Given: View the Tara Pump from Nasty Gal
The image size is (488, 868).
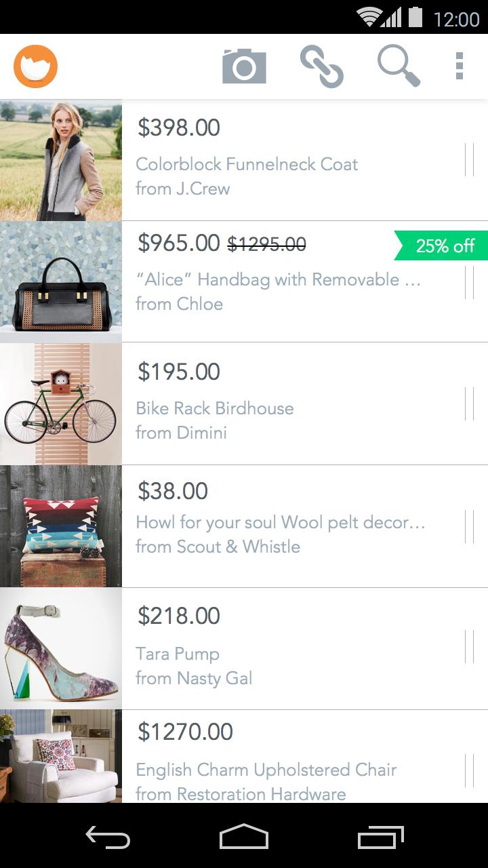Looking at the screenshot, I should click(178, 653).
